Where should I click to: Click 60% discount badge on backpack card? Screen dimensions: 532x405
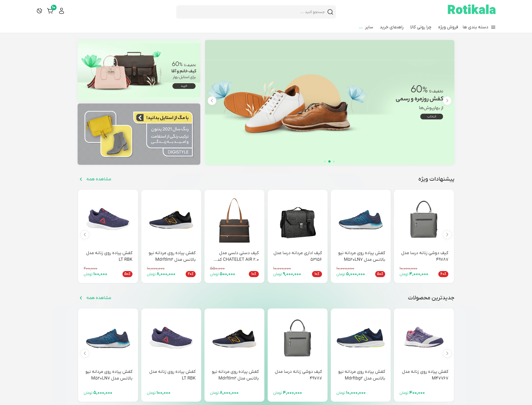tap(443, 274)
